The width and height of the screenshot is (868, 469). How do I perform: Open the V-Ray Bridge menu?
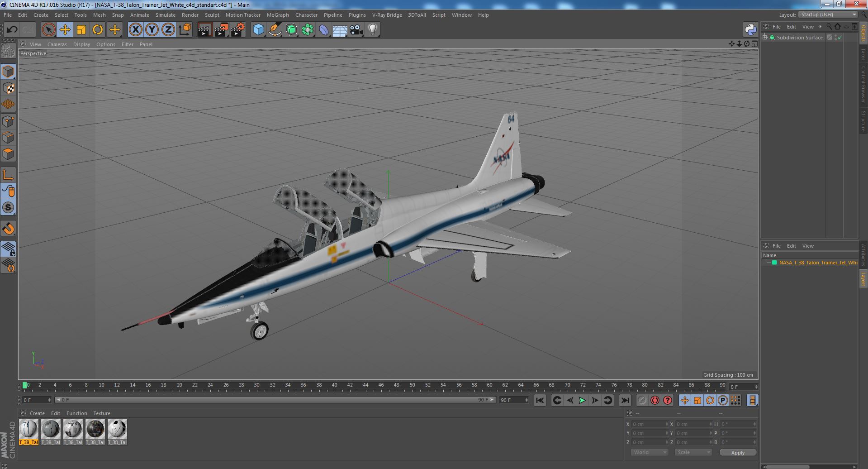coord(387,15)
